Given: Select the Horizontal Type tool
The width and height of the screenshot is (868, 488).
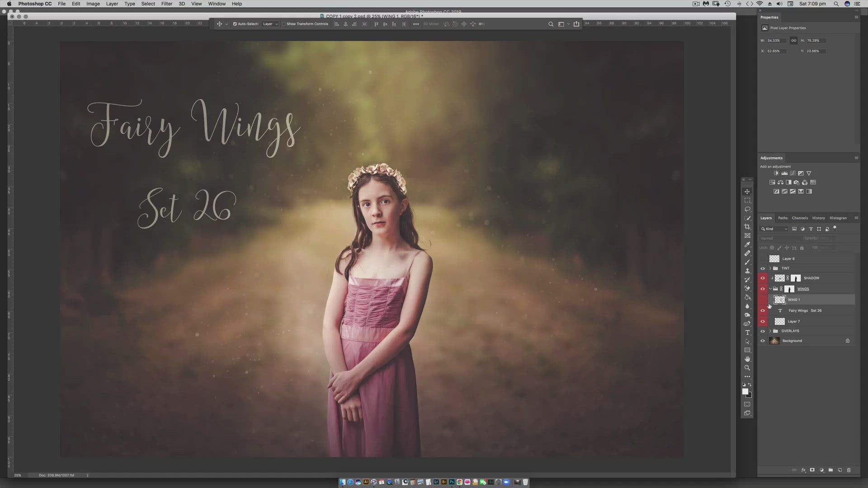Looking at the screenshot, I should (x=747, y=333).
